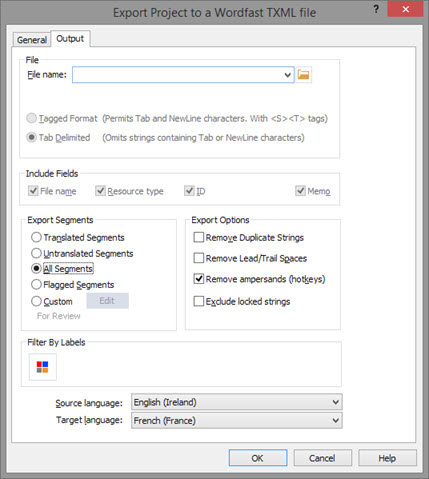
Task: Click inside the File name input field
Action: [178, 75]
